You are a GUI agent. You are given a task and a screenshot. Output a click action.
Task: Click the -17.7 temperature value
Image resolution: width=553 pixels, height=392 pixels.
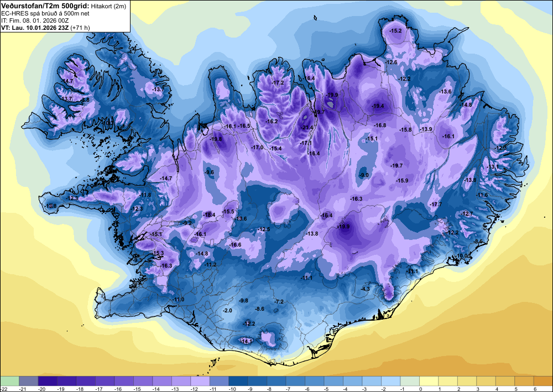(x=436, y=205)
